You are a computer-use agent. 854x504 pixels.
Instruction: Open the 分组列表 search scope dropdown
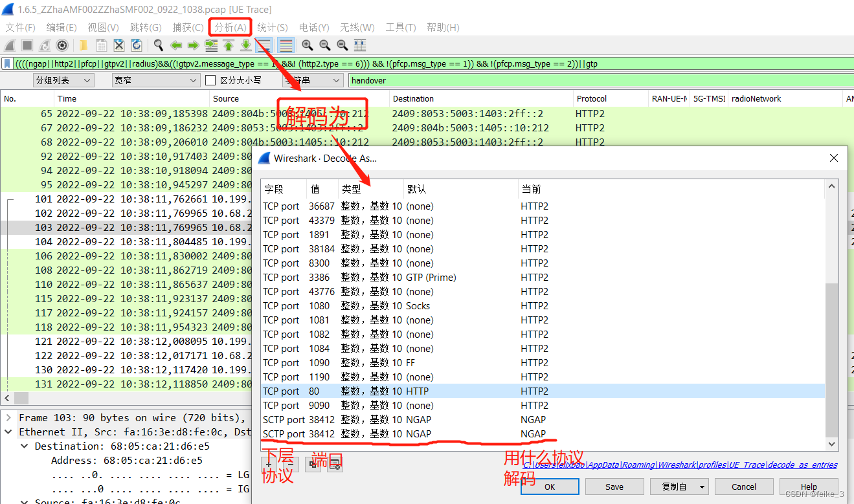click(63, 80)
